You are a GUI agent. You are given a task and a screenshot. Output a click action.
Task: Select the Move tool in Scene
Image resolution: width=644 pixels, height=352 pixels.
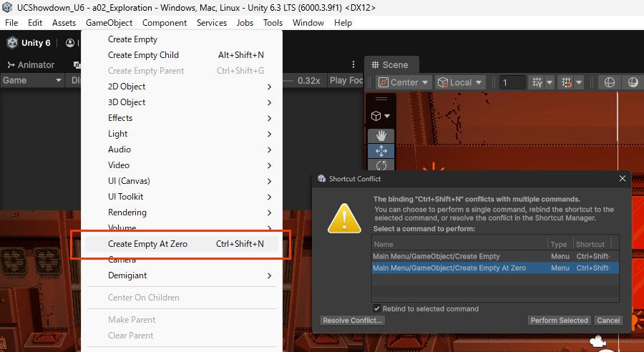click(381, 151)
